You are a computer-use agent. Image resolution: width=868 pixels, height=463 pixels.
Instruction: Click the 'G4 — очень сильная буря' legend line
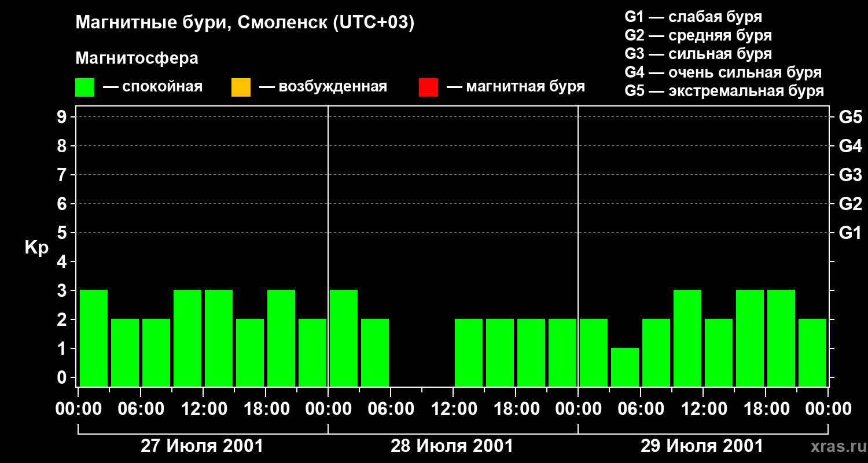pos(723,72)
